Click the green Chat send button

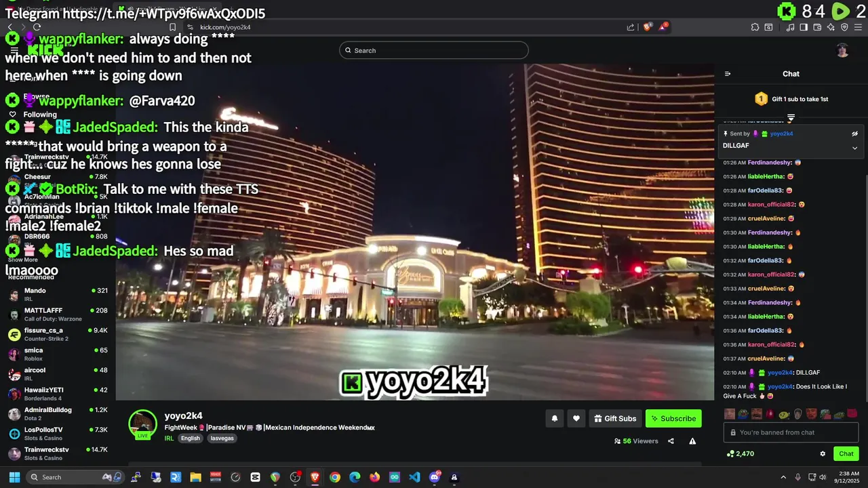click(846, 454)
